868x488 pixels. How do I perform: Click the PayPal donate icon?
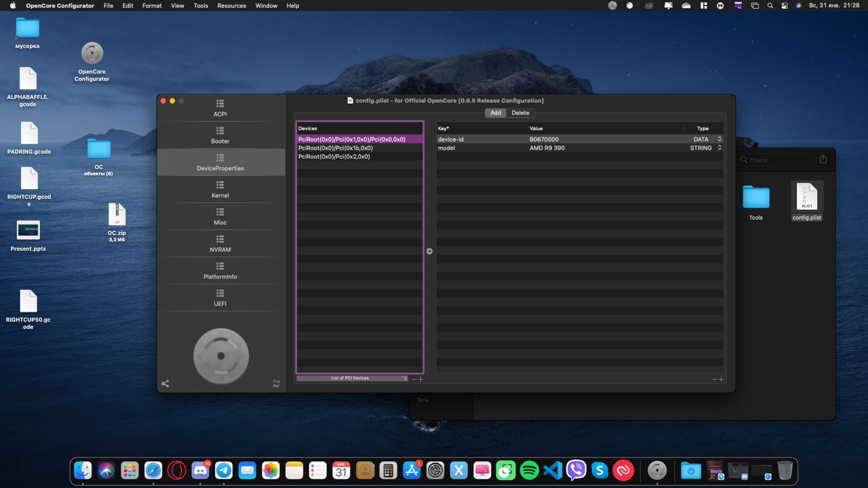(x=276, y=384)
